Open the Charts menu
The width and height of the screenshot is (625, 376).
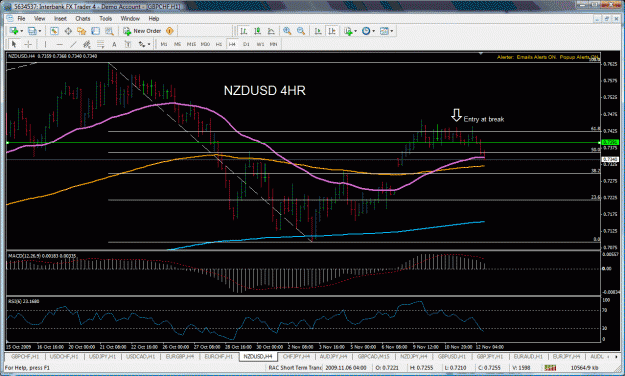tap(83, 18)
